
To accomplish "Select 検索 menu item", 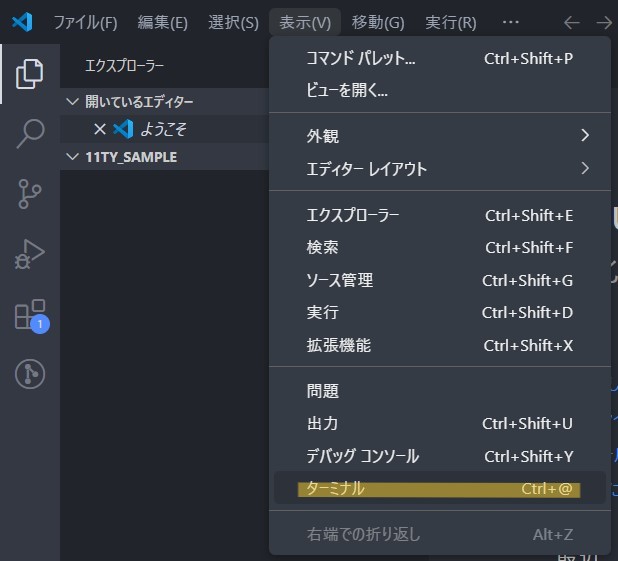I will [x=440, y=248].
